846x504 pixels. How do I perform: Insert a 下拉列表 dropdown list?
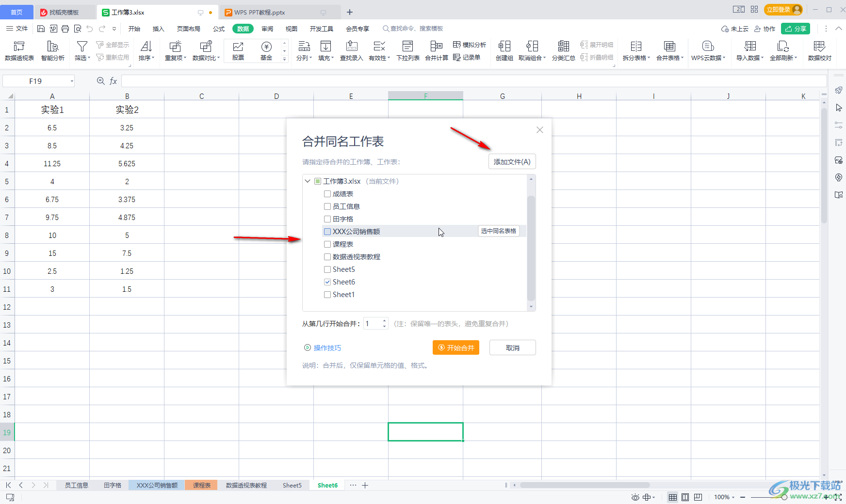(x=408, y=51)
